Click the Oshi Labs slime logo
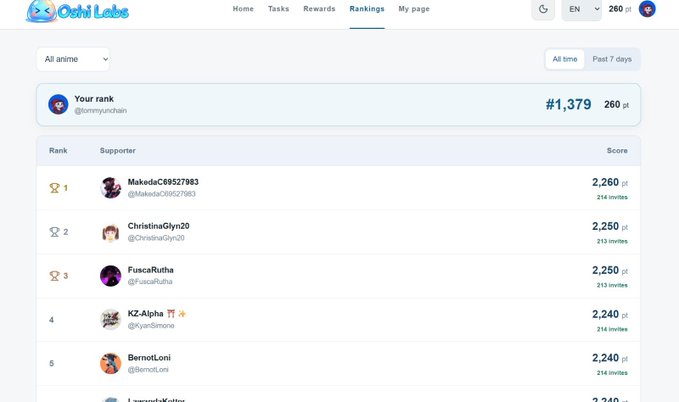The height and width of the screenshot is (402, 679). coord(42,11)
